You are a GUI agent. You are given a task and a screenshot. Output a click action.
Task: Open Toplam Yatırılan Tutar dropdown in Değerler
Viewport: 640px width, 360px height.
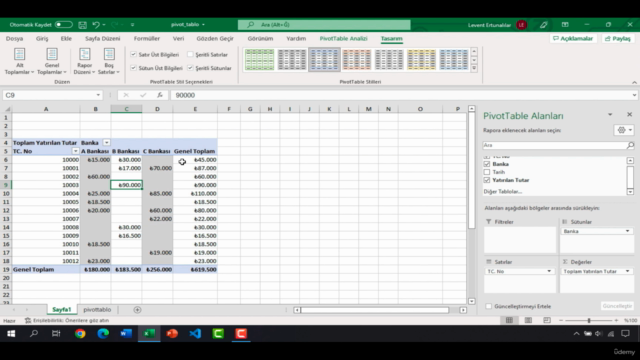pyautogui.click(x=627, y=271)
